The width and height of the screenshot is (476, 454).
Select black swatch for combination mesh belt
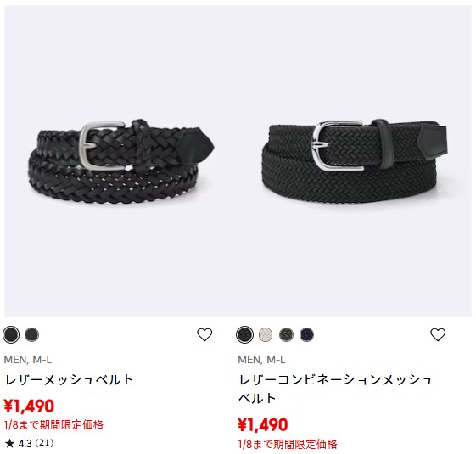point(244,334)
